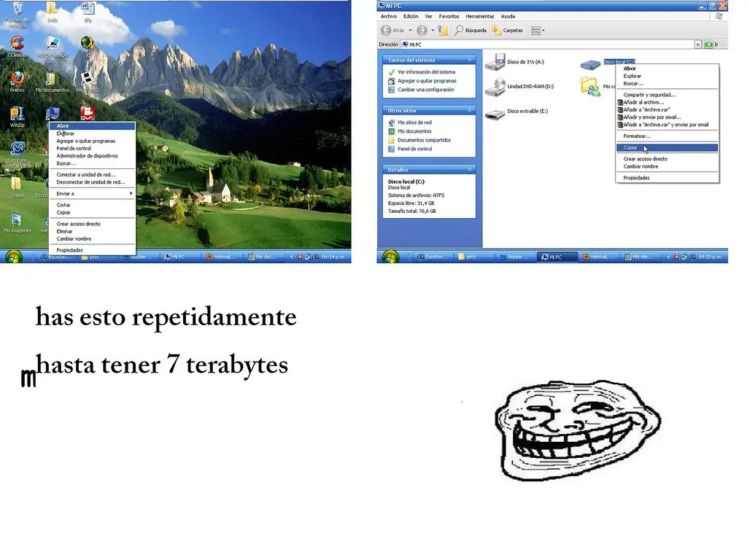
Task: Open the Dirección address bar dropdown
Action: click(x=697, y=44)
